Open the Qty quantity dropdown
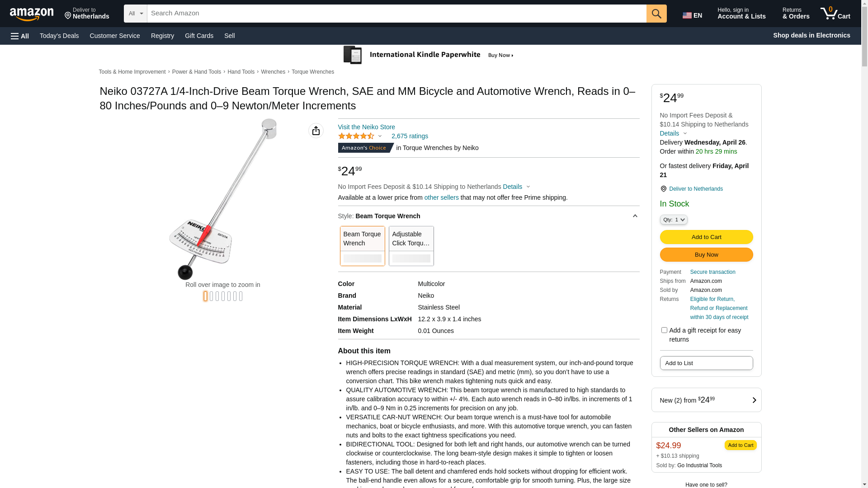 (674, 220)
